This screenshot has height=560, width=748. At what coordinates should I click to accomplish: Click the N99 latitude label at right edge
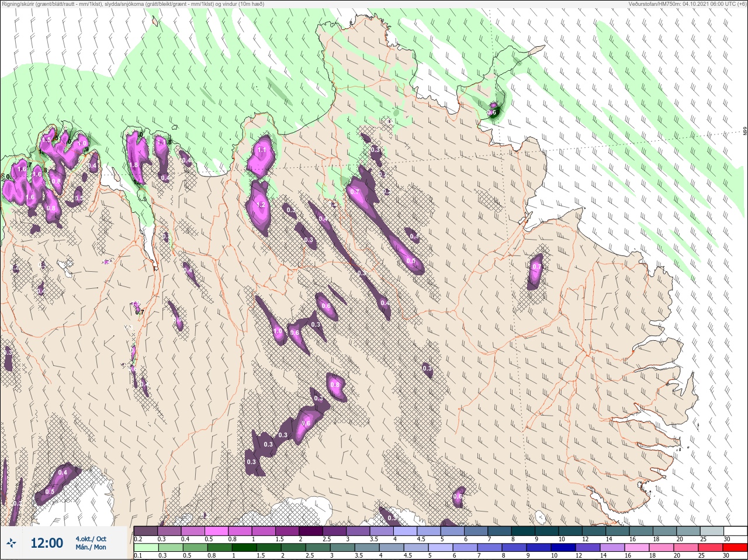[745, 132]
